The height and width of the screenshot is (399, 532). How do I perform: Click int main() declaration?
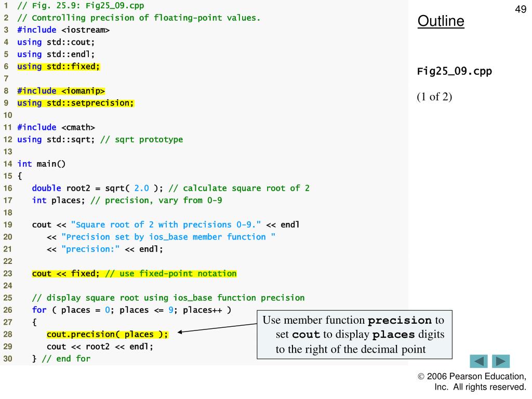[x=42, y=164]
